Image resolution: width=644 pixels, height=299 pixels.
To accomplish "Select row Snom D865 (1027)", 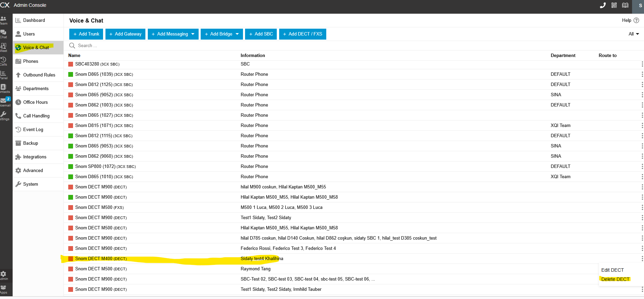I will pyautogui.click(x=354, y=115).
